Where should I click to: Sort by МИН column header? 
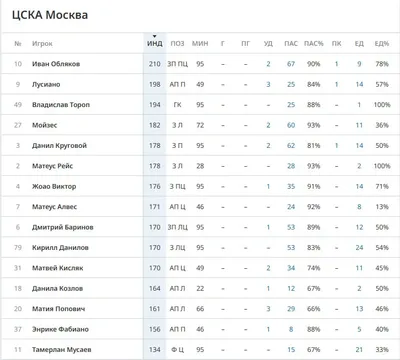point(200,44)
